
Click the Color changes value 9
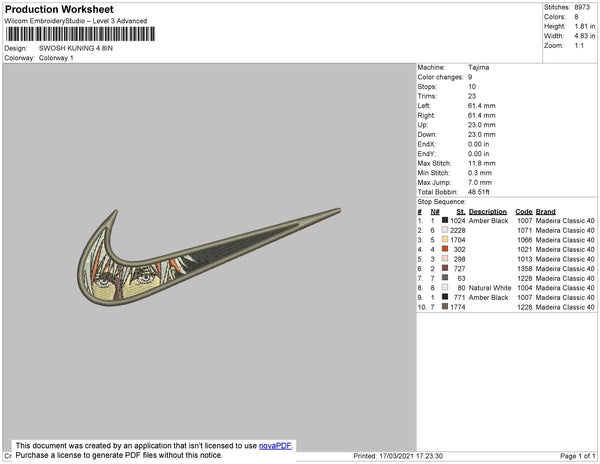click(x=470, y=77)
